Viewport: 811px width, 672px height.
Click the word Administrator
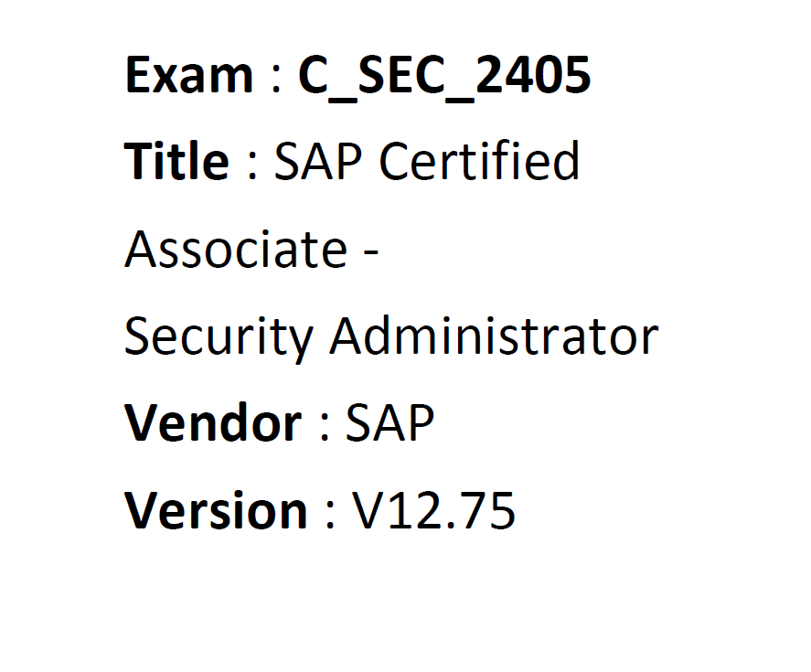tap(494, 336)
